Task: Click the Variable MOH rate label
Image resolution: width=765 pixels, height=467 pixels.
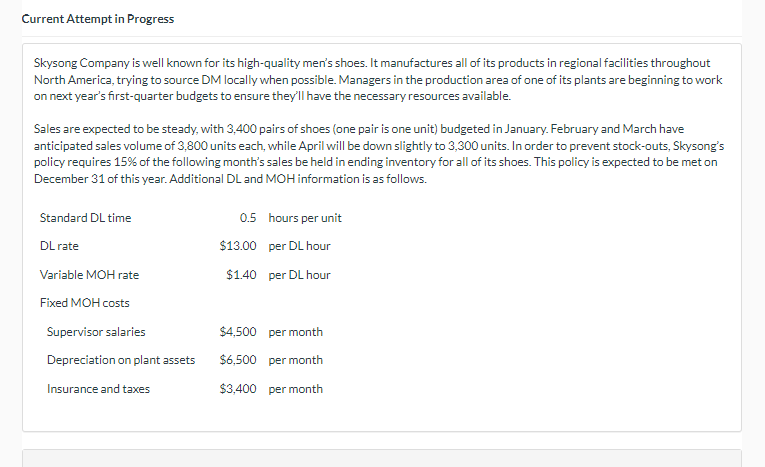Action: tap(89, 275)
